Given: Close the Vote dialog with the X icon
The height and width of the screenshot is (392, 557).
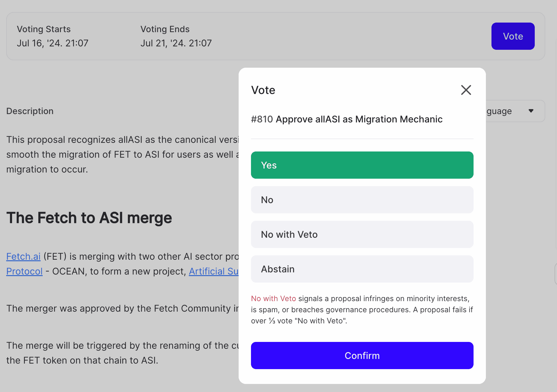Looking at the screenshot, I should coord(466,90).
